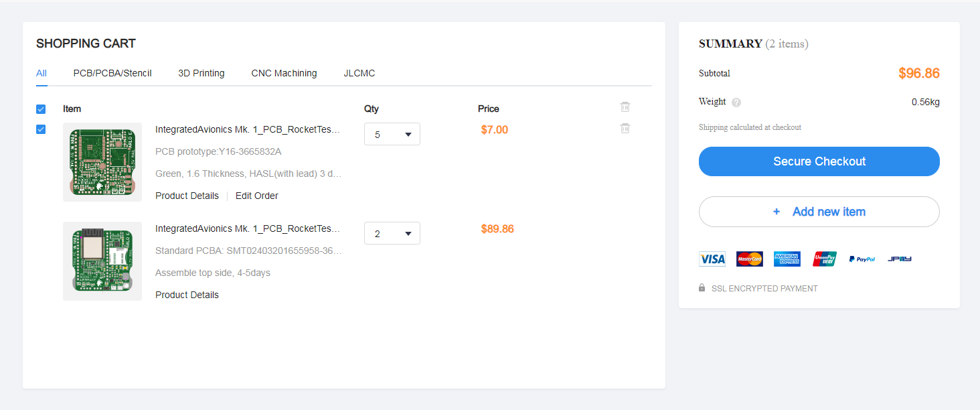Click 'PCB prototype:Y16-3665832A' text
This screenshot has height=410, width=980.
(x=218, y=151)
